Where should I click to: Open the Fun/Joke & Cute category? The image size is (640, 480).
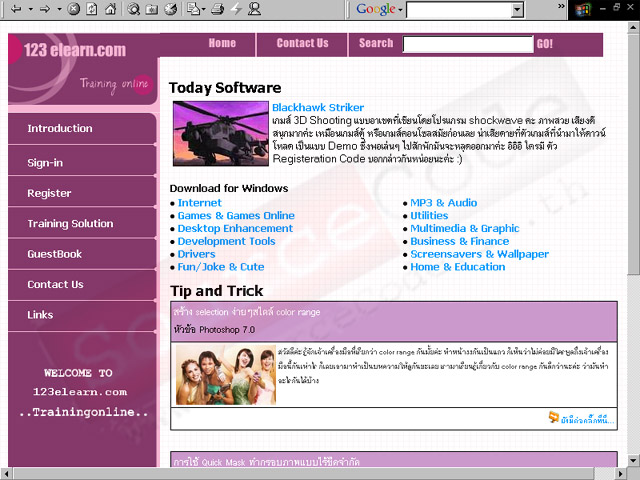click(x=221, y=267)
